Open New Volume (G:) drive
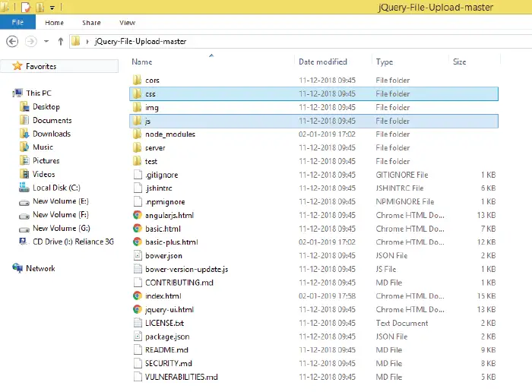Screen dimensions: 532x392 pos(62,228)
